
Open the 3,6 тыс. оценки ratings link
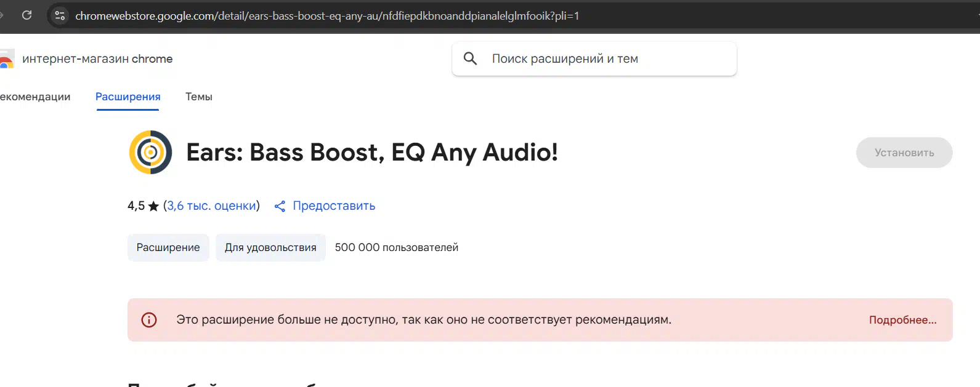point(211,206)
